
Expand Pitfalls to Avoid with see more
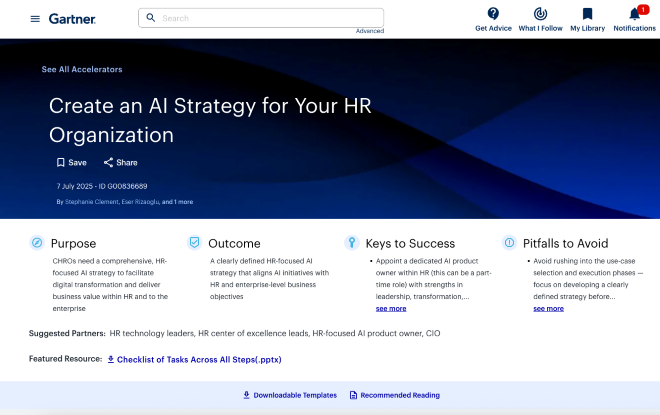tap(548, 308)
